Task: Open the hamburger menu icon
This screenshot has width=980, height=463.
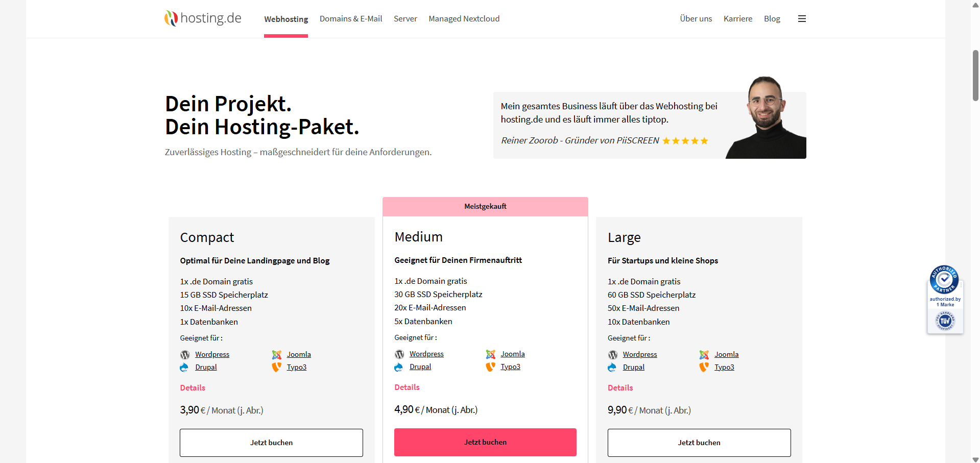Action: [802, 19]
